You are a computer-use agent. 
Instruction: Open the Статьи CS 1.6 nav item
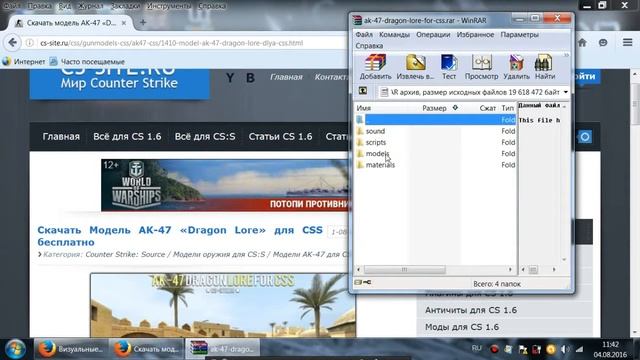point(280,136)
